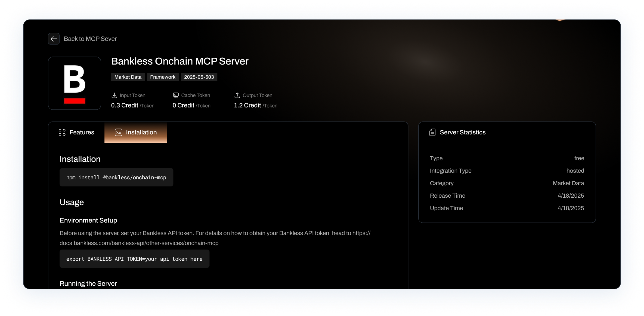Screen dimensions: 644x316
Task: Click the Bankless Onchain MCP Server title
Action: (x=180, y=61)
